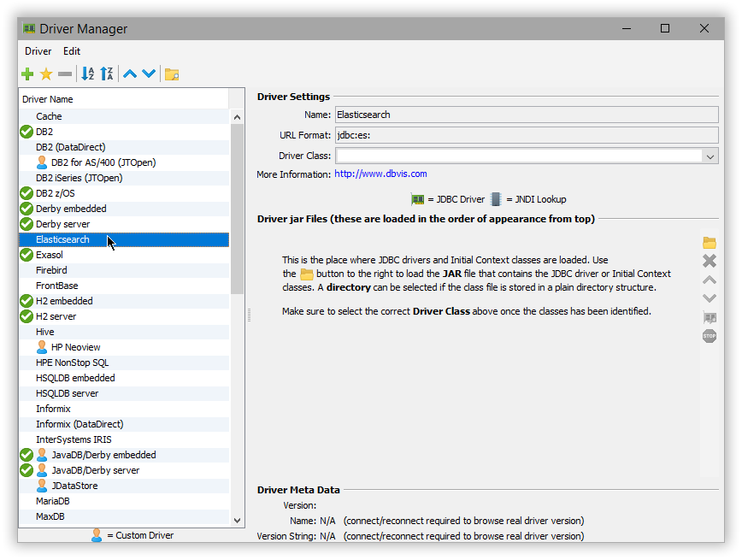Sort drivers ascending with A-Z icon
The width and height of the screenshot is (742, 560).
pyautogui.click(x=87, y=74)
